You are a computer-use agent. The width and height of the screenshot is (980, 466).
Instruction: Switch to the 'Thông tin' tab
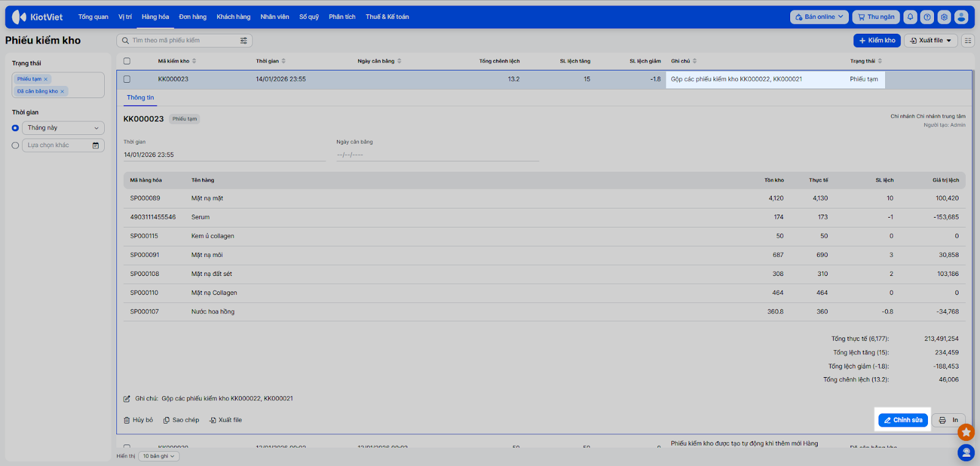pyautogui.click(x=140, y=97)
